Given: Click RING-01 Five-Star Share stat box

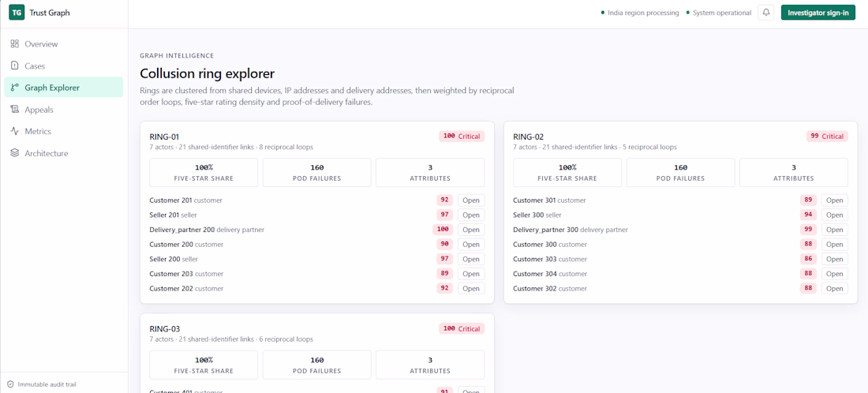Looking at the screenshot, I should coord(204,173).
